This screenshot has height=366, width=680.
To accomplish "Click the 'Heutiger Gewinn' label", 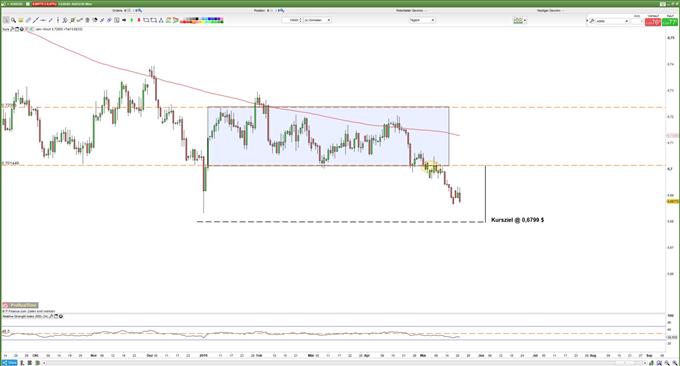I will (549, 10).
